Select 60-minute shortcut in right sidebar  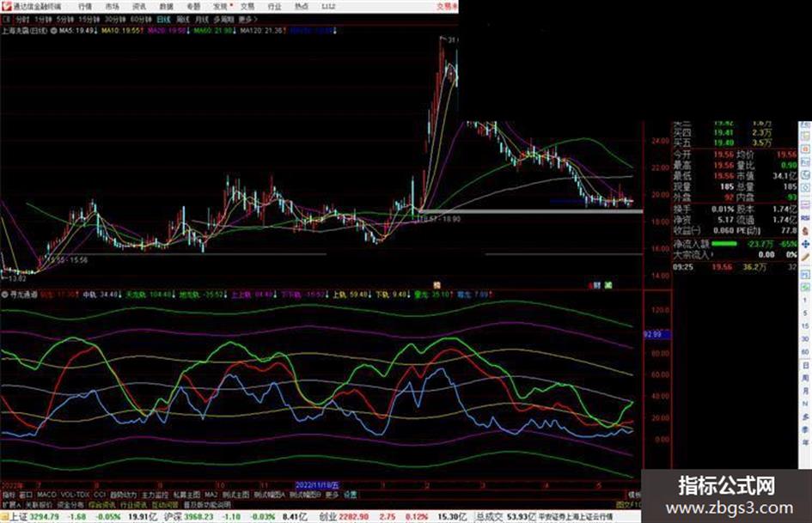805,351
